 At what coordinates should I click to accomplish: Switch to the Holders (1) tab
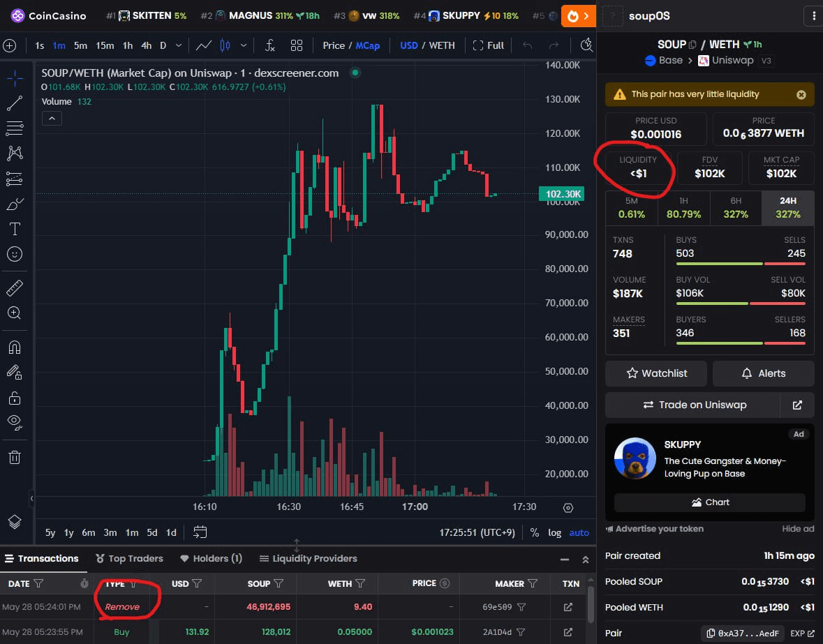point(211,558)
